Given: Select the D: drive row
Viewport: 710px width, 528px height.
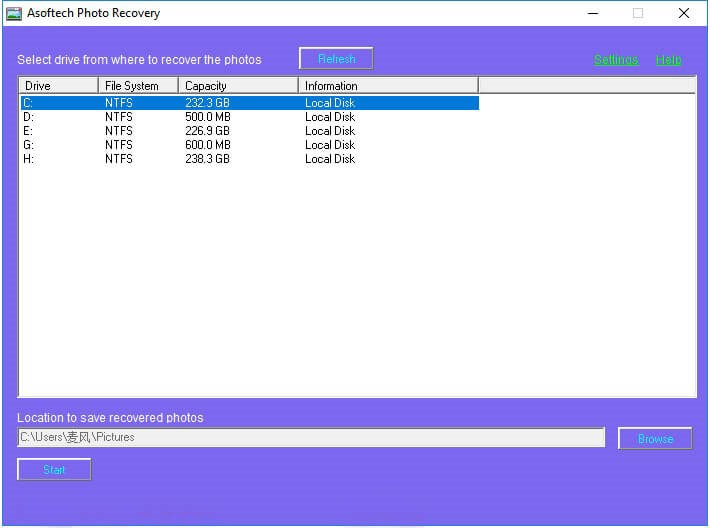Looking at the screenshot, I should click(249, 117).
